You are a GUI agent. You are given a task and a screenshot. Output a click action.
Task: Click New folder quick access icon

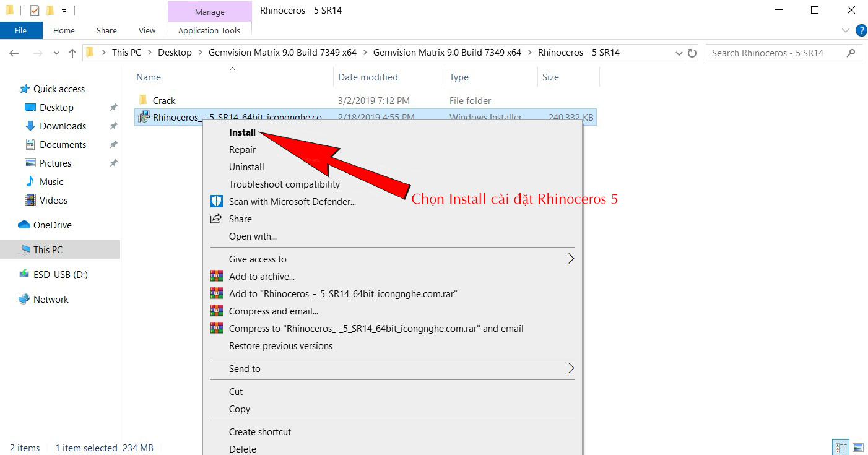coord(50,11)
